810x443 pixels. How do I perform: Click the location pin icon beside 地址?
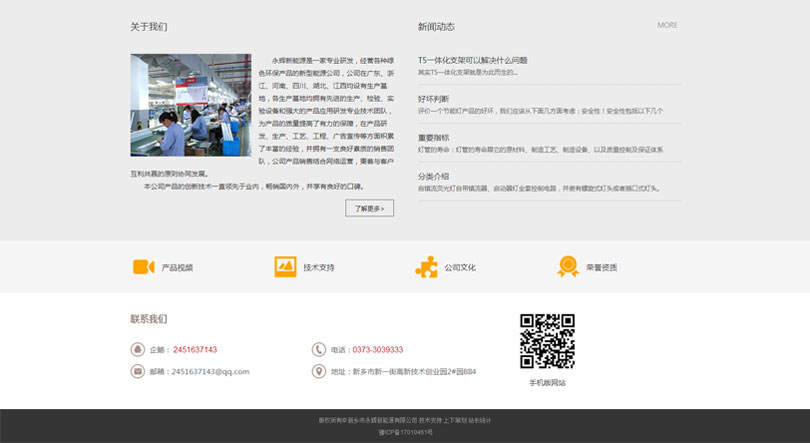point(318,371)
